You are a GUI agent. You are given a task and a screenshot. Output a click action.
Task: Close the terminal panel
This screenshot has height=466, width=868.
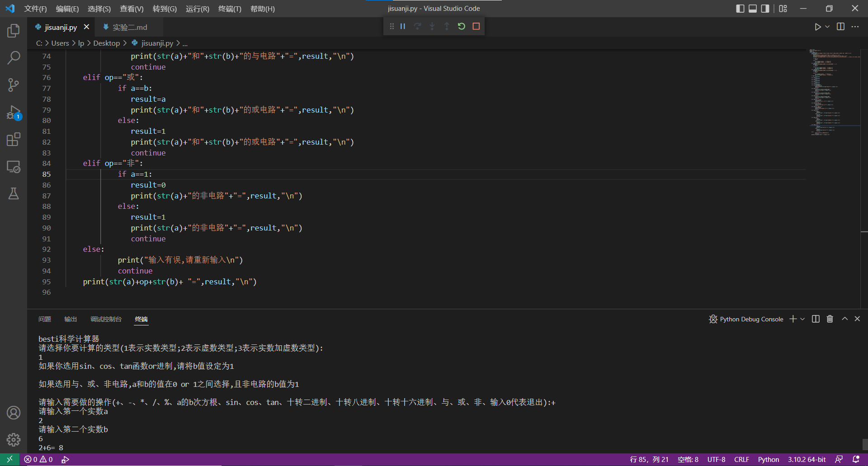(x=857, y=319)
